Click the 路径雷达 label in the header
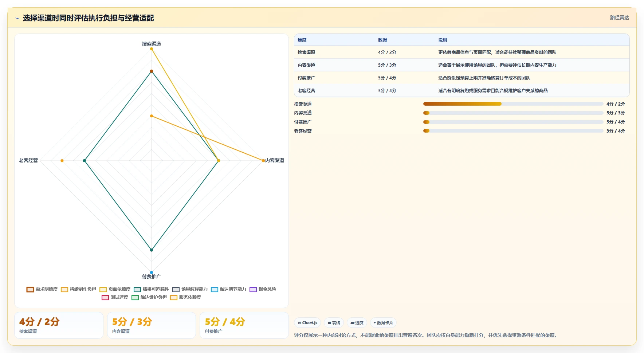 (x=619, y=17)
